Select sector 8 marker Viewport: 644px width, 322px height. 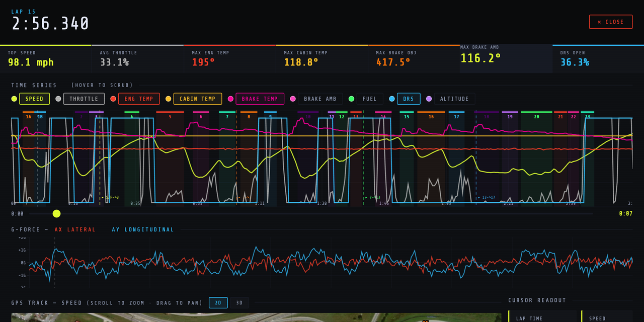249,116
